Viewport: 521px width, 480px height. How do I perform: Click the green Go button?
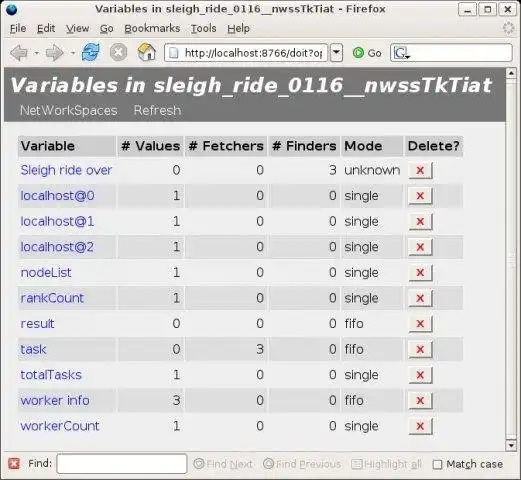tap(367, 53)
